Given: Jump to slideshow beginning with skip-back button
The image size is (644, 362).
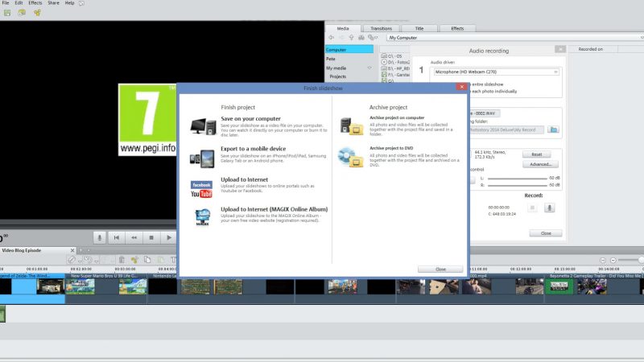Looking at the screenshot, I should (117, 237).
